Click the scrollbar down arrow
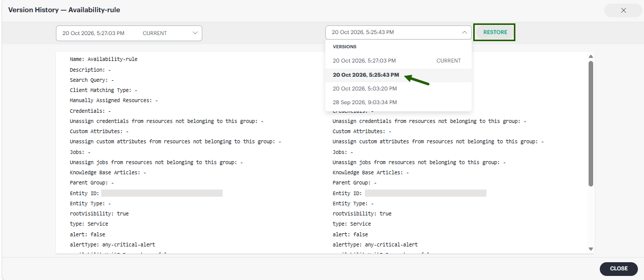Viewport: 644px width, 280px height. [591, 249]
